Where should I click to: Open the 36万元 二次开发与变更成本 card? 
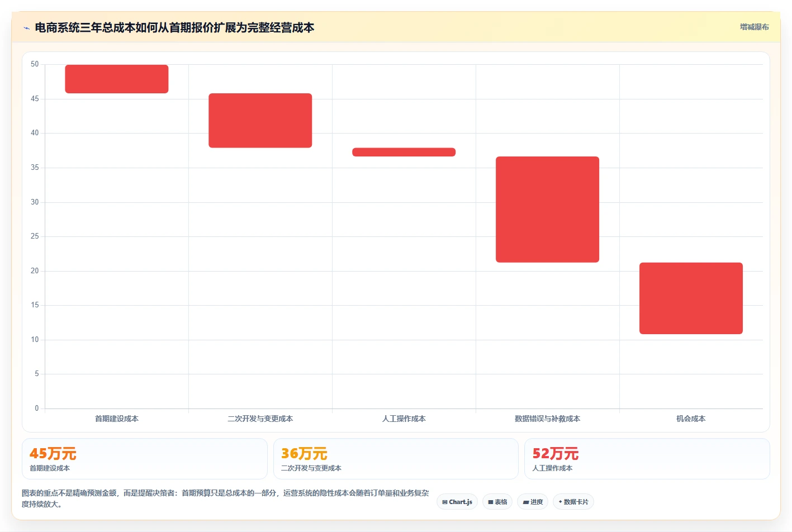[396, 459]
